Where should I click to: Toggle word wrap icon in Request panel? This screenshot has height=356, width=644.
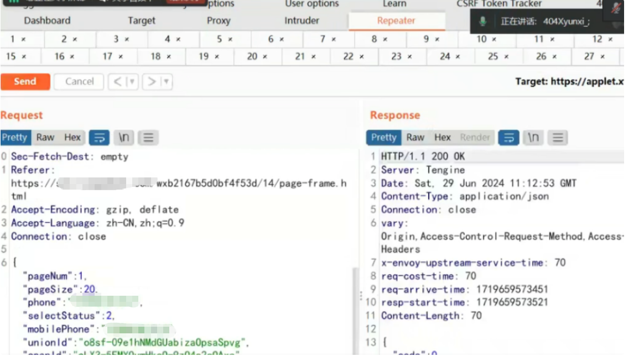click(99, 138)
